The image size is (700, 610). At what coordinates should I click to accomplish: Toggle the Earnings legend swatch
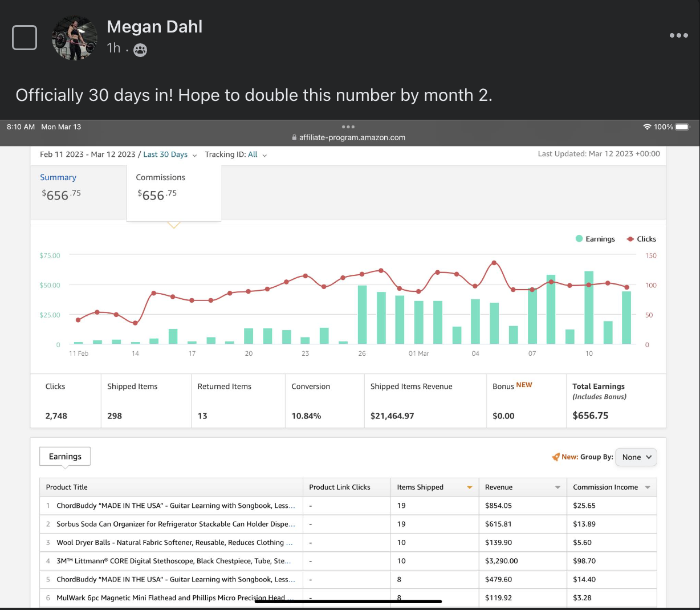(x=579, y=239)
